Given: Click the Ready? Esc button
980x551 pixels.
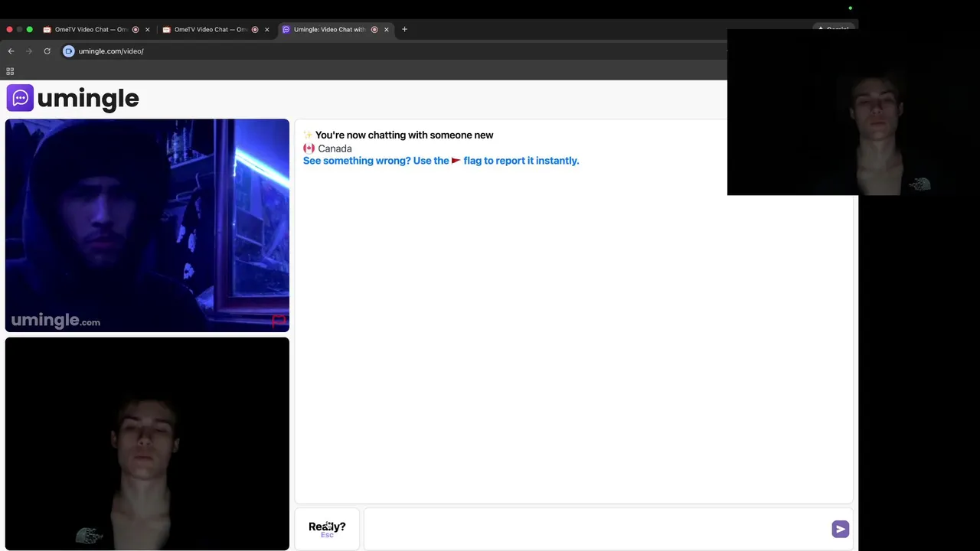Looking at the screenshot, I should point(327,529).
